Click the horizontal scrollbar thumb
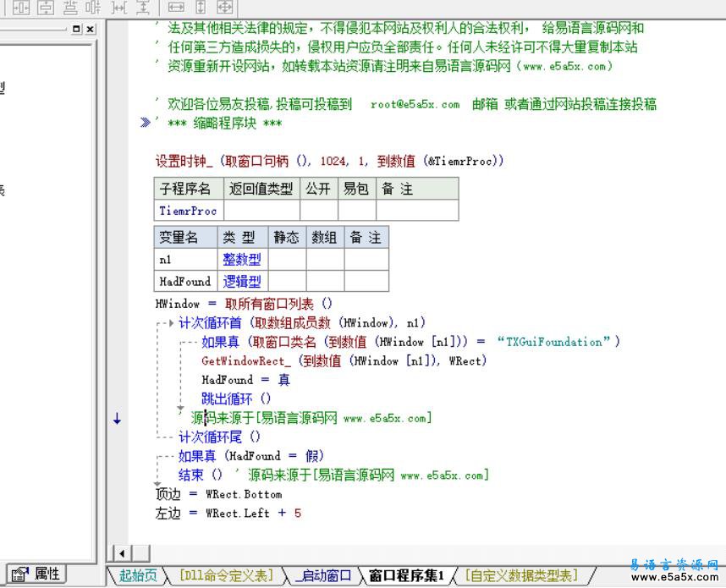Viewport: 726px width, 588px height. coord(141,553)
